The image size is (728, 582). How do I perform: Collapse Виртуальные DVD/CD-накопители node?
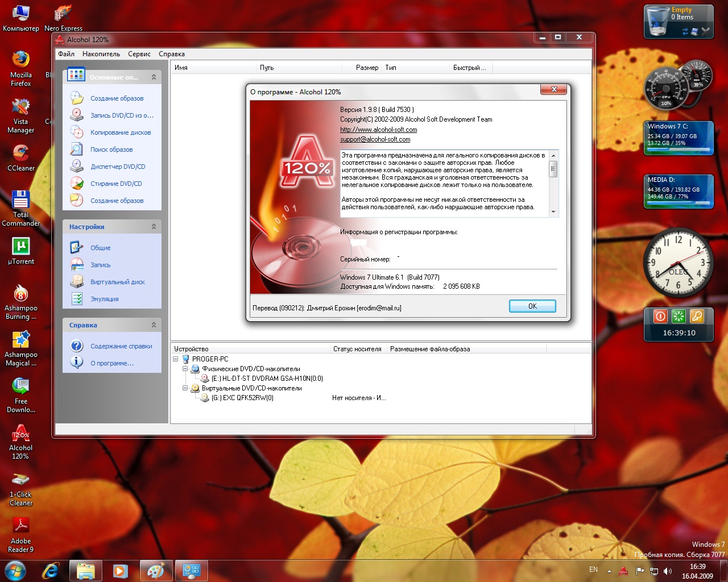[x=185, y=388]
